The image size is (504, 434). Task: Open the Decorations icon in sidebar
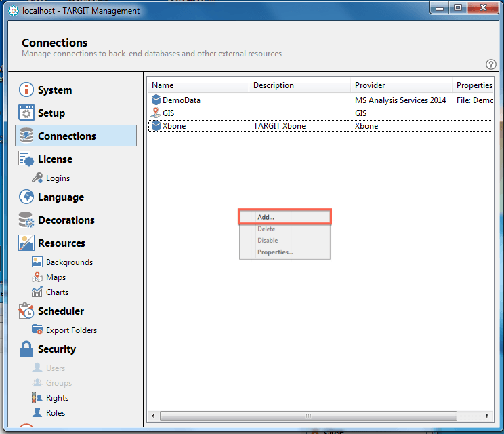(x=26, y=220)
